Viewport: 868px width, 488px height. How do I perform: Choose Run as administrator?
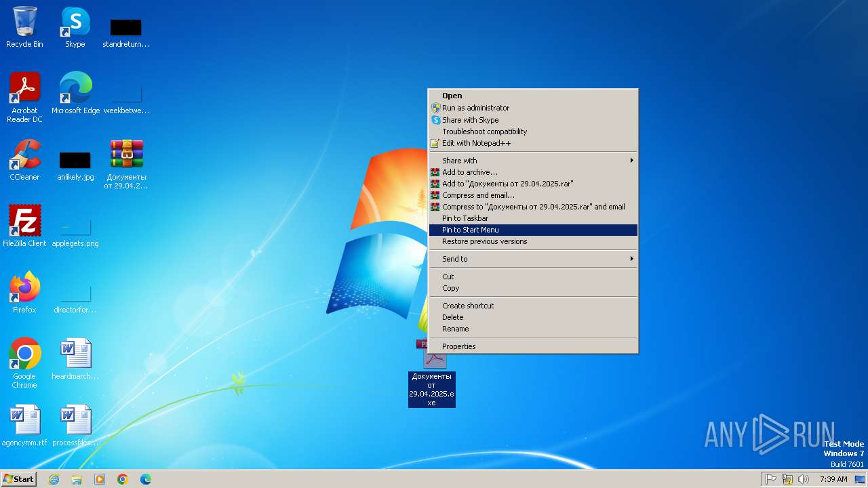[533, 108]
